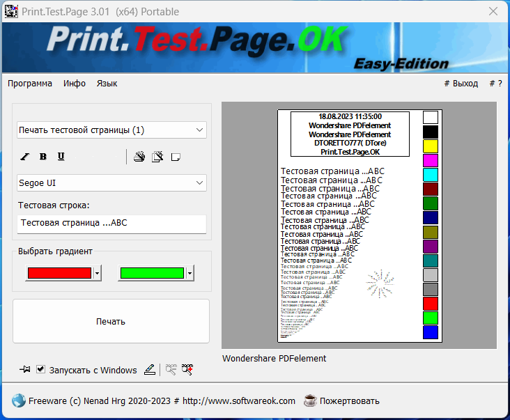Click the zoom in magnifier with red plus
Viewport: 510px width, 420px height.
click(x=187, y=369)
